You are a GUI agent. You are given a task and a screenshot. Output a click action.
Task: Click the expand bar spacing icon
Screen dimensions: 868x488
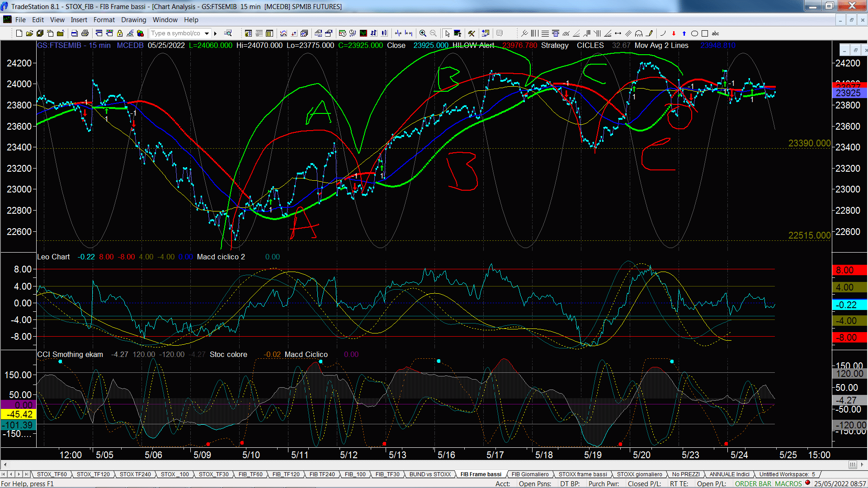coord(409,33)
